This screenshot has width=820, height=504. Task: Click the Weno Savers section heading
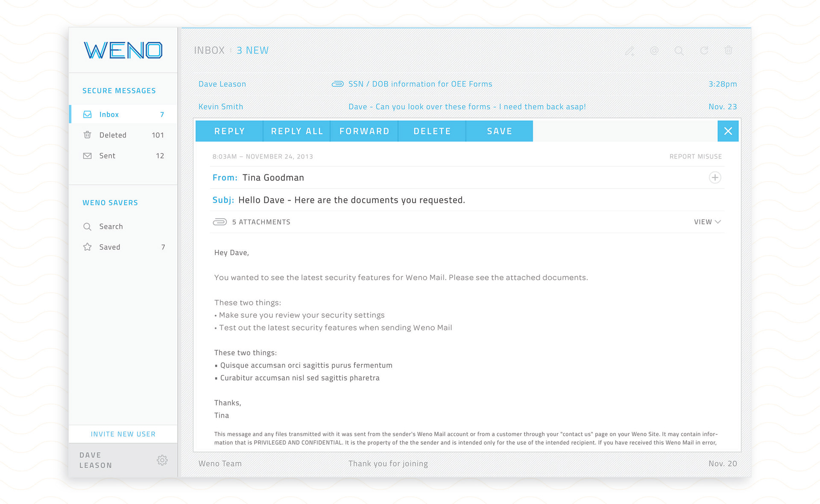pos(110,202)
